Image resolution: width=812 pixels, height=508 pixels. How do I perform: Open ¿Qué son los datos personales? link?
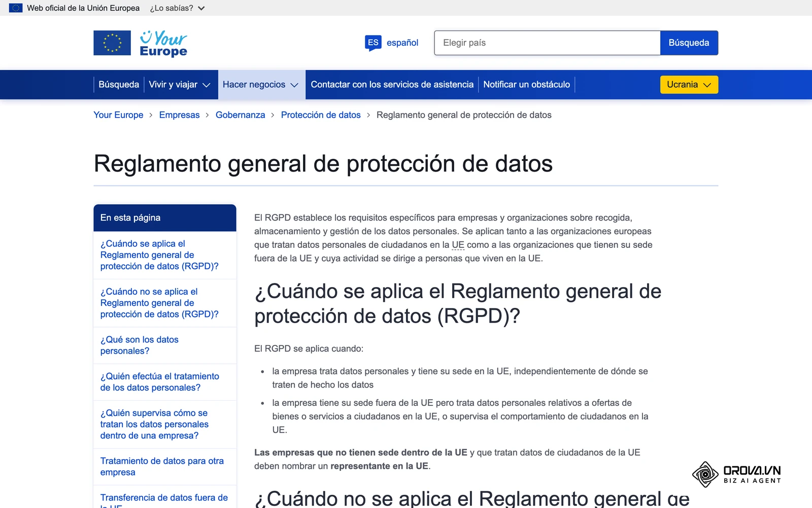point(140,345)
